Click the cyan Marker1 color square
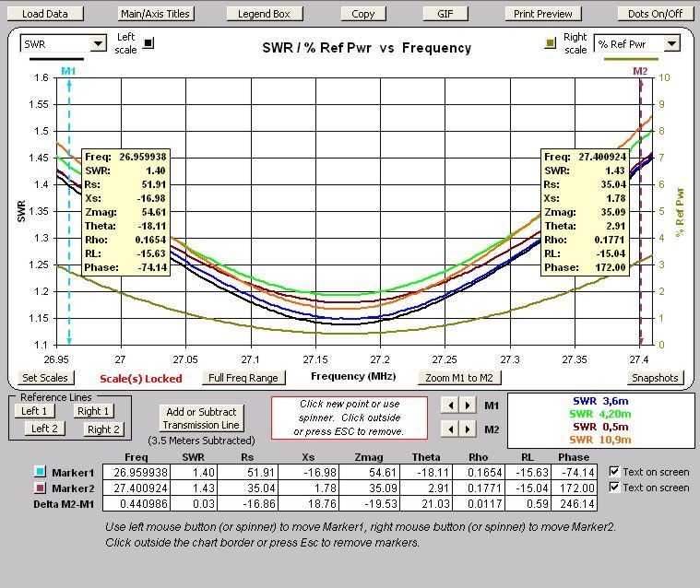Image resolution: width=700 pixels, height=588 pixels. coord(41,472)
